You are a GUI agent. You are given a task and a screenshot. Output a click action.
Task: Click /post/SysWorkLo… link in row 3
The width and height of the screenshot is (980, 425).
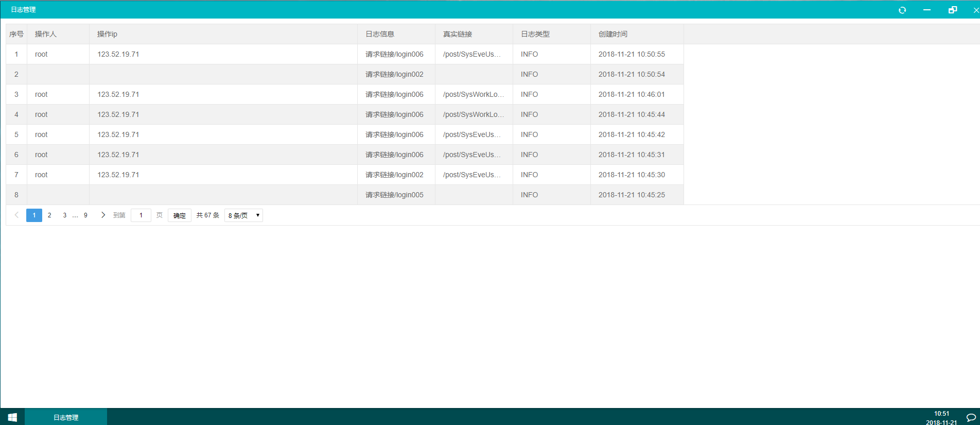click(x=474, y=94)
